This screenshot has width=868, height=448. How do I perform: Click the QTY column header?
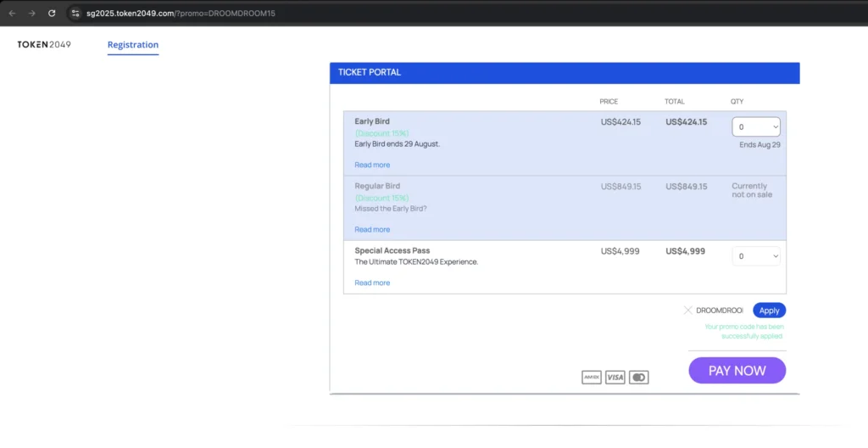click(x=737, y=102)
